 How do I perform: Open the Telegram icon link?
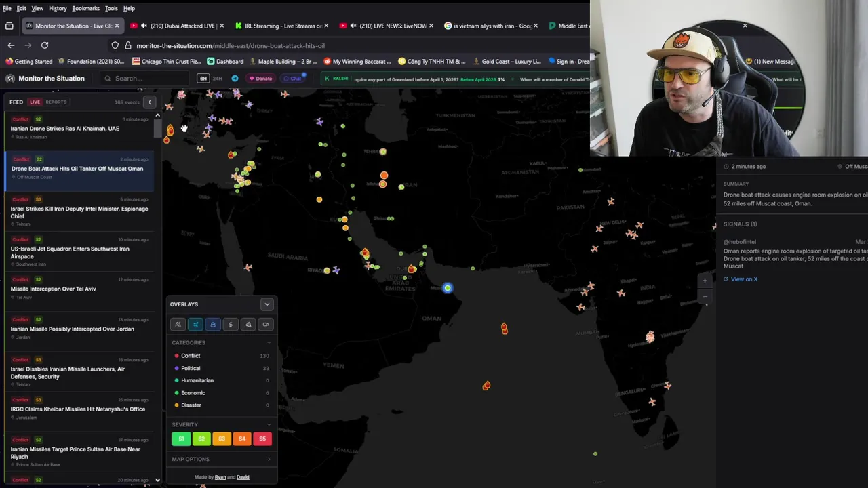point(235,79)
